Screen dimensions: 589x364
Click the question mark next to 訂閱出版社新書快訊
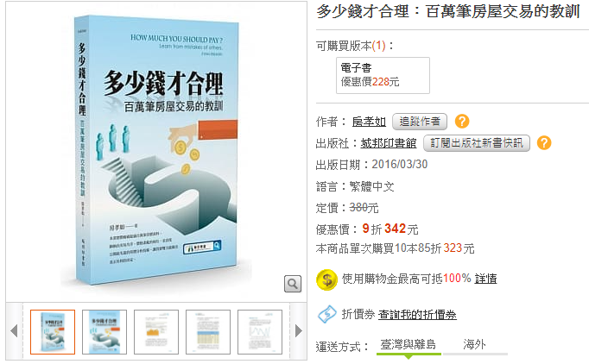544,143
